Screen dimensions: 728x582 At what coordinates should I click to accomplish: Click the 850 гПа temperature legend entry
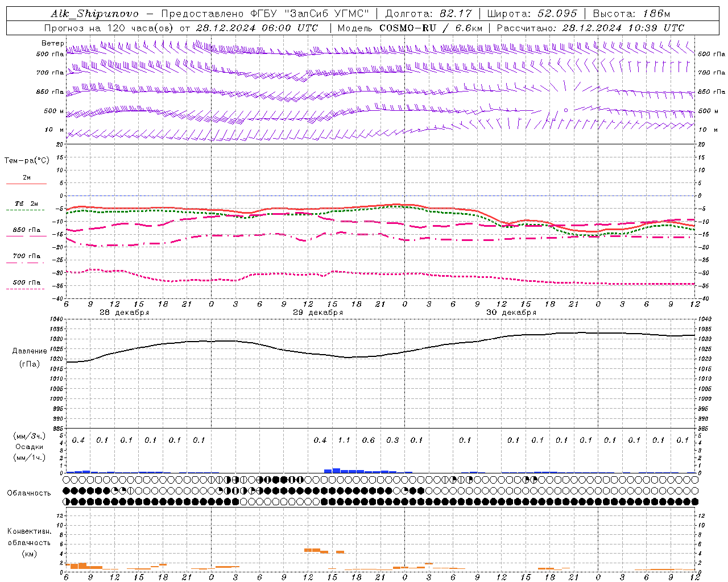pos(27,230)
